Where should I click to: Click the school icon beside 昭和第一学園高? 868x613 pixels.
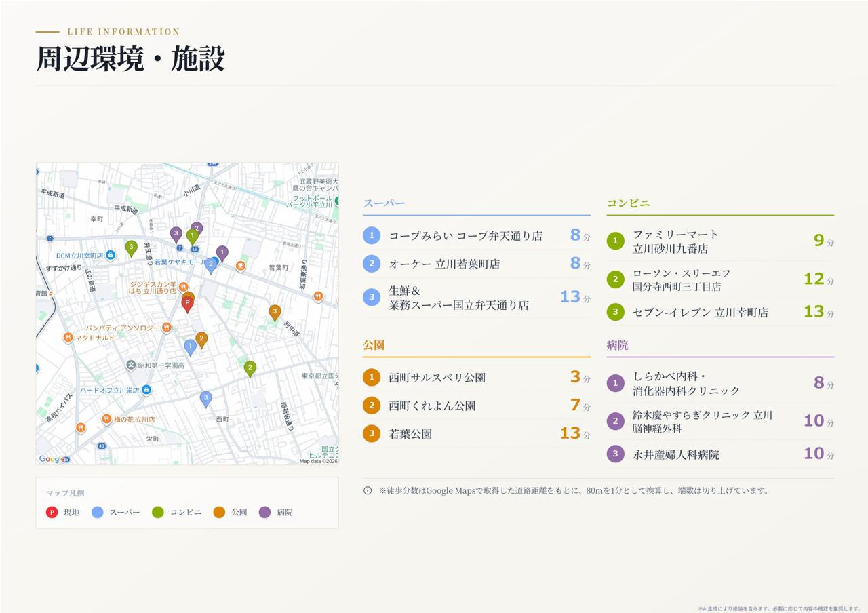(x=131, y=365)
